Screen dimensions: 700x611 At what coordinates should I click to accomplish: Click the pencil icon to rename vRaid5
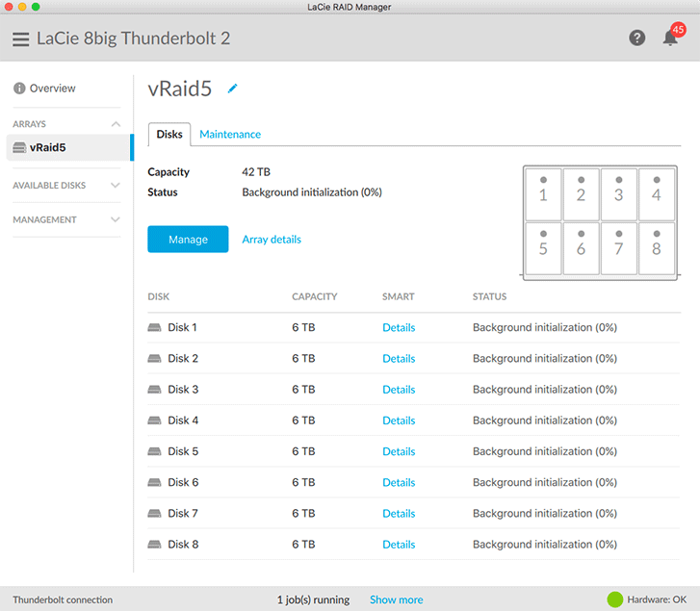232,89
